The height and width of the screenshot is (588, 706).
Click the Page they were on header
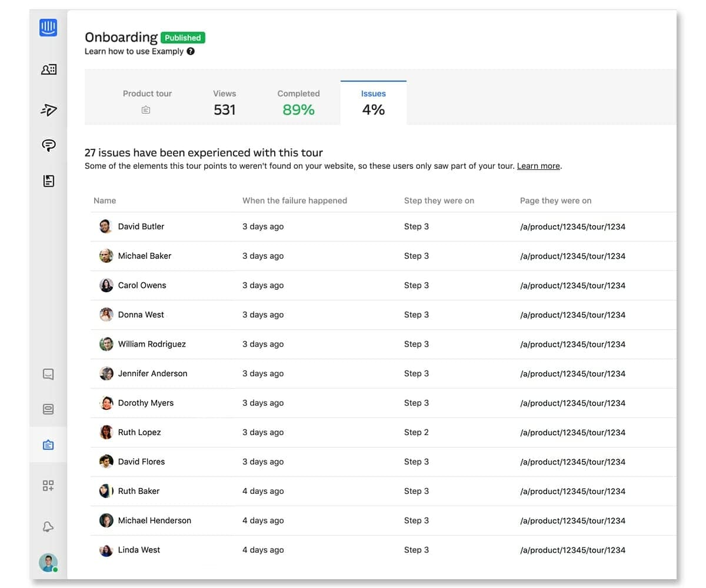pos(555,201)
